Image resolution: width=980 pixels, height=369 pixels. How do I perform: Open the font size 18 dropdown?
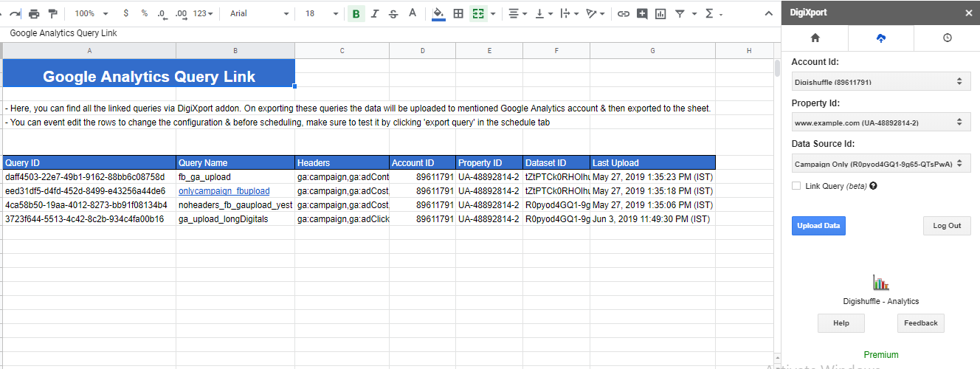pyautogui.click(x=322, y=13)
